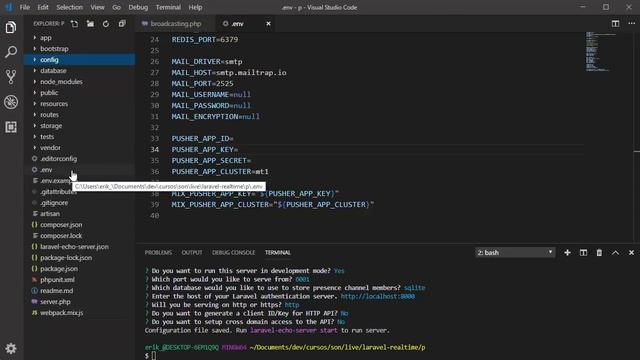Click the minimap code overview
640x360 pixels.
600,51
